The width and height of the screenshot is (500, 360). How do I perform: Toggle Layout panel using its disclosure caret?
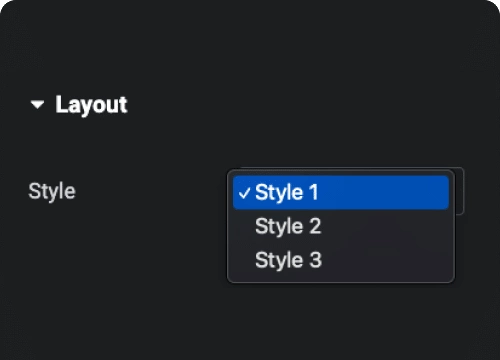coord(37,105)
